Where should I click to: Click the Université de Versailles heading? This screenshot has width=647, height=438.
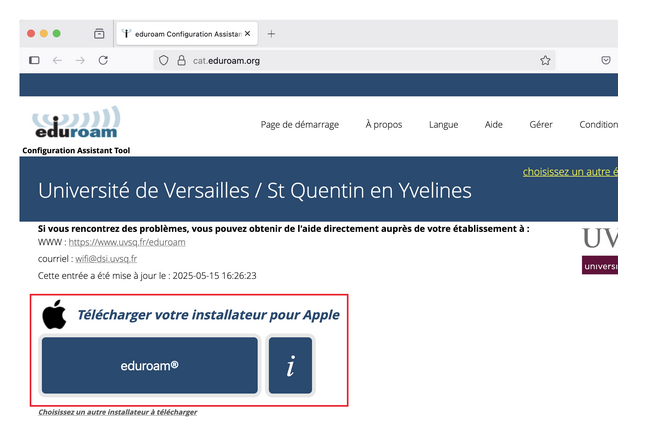click(x=255, y=191)
